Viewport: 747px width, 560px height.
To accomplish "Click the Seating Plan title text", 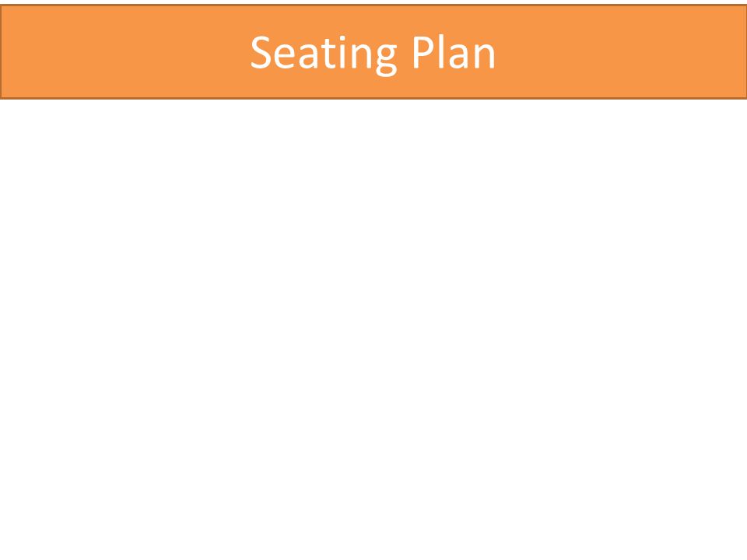I will 373,54.
